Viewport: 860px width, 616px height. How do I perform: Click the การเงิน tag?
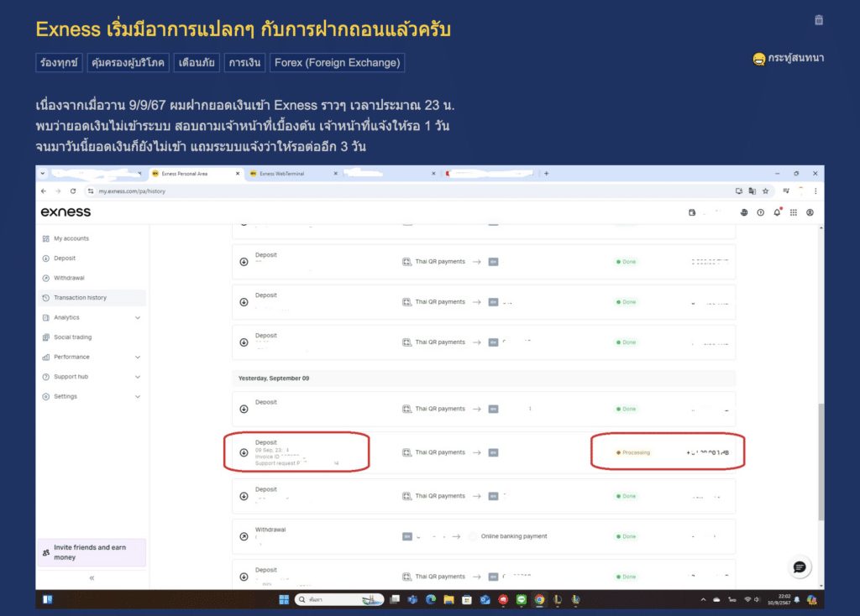244,62
